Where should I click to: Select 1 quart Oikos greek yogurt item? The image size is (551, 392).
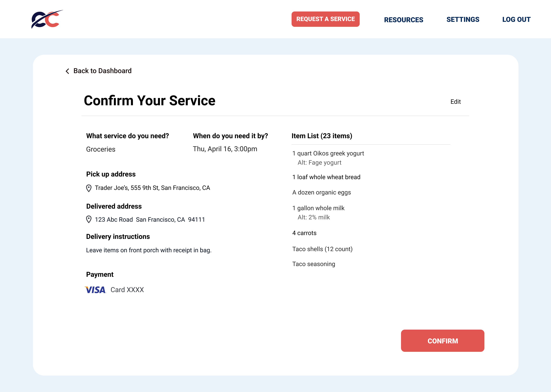click(x=328, y=154)
